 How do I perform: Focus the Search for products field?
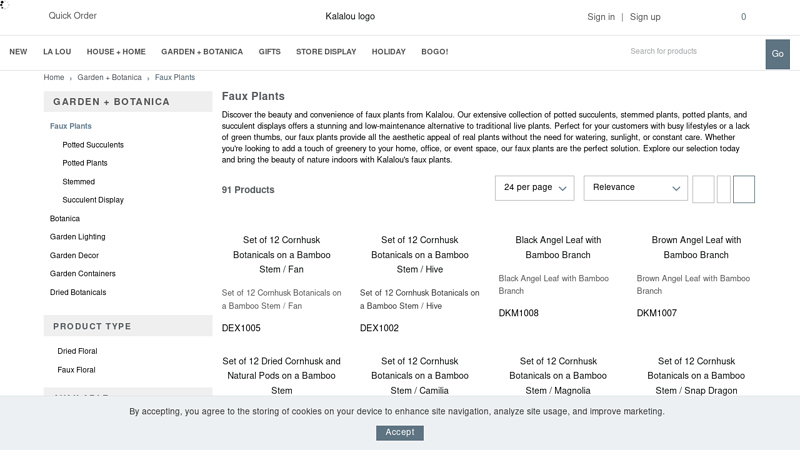tap(692, 52)
